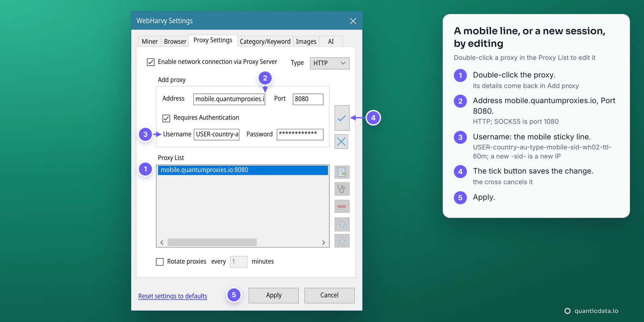Click the import proxy list document icon
This screenshot has width=644, height=322.
(342, 172)
